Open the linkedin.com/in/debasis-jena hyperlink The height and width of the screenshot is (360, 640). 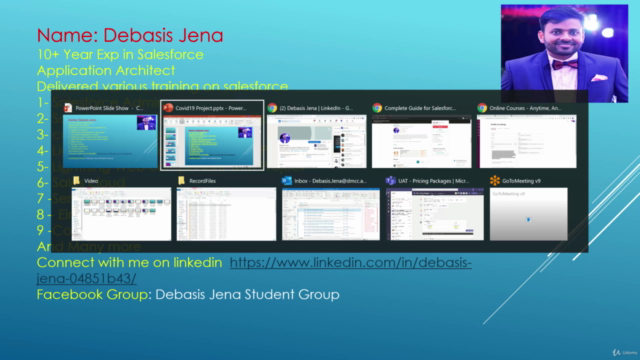[351, 262]
